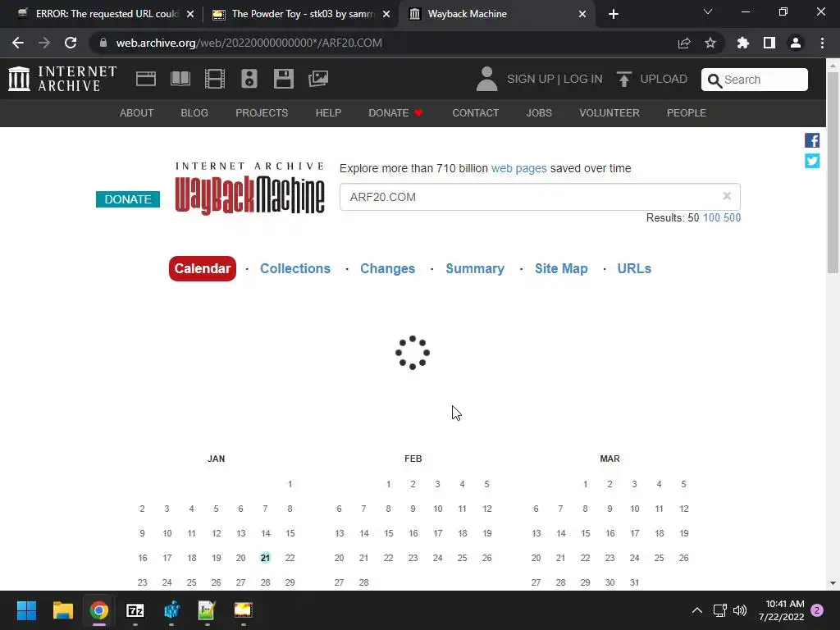Click VOLUNTEER in the nav bar
840x630 pixels.
pyautogui.click(x=609, y=113)
